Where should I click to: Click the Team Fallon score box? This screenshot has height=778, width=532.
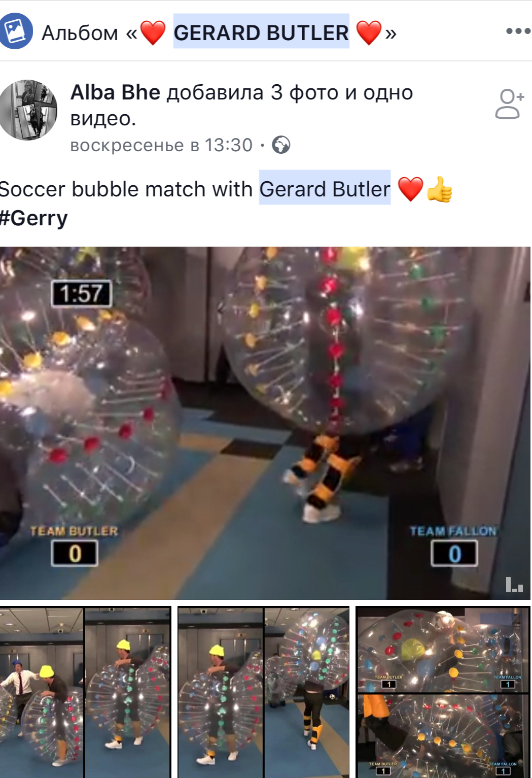454,553
